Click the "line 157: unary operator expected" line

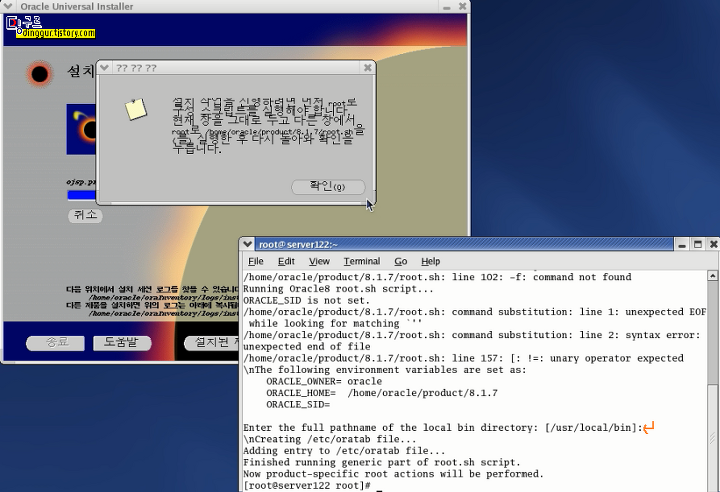coord(463,358)
